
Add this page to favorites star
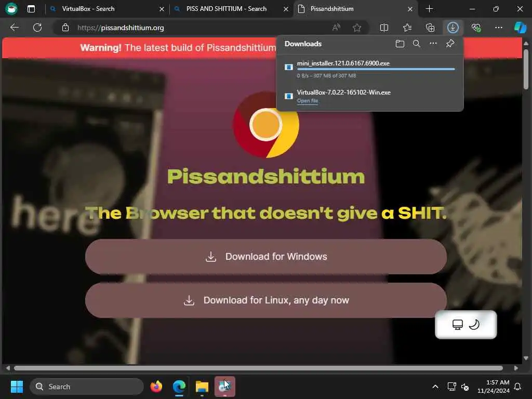click(356, 28)
